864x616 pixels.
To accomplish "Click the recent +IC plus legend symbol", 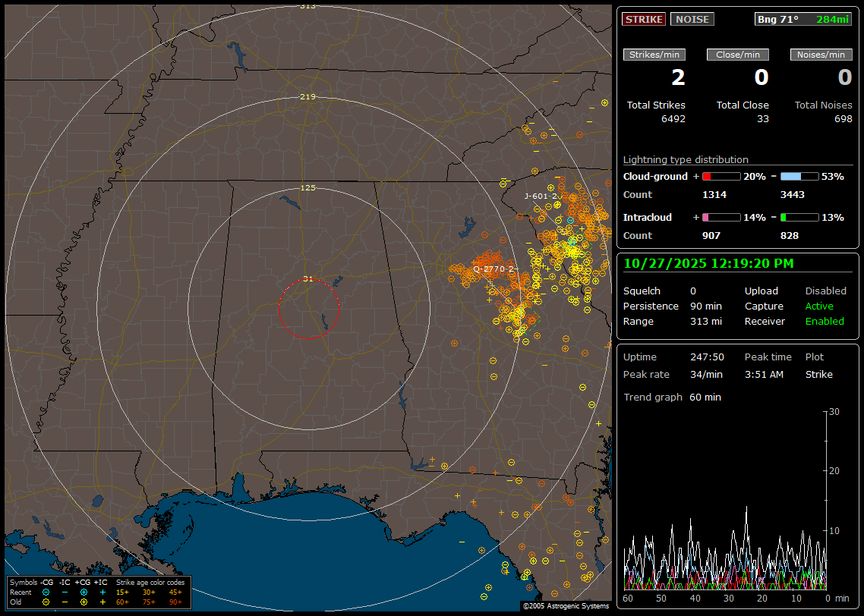I will pyautogui.click(x=102, y=592).
